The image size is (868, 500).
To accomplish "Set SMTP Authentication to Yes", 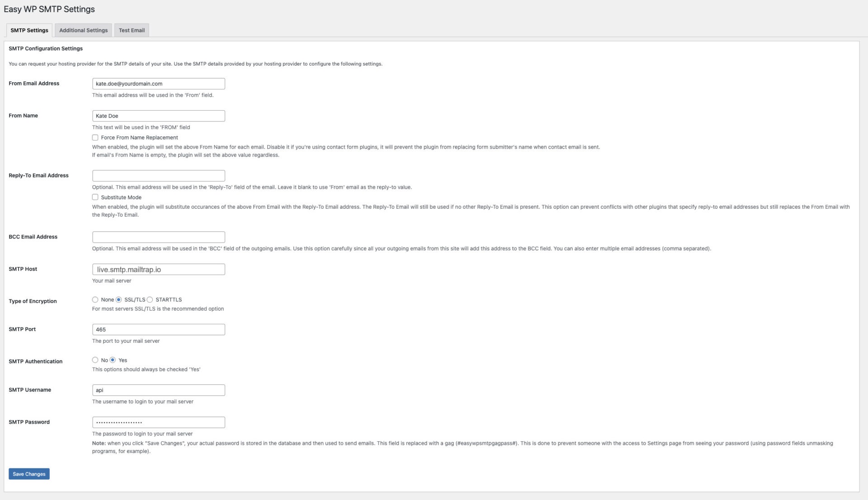I will [x=113, y=360].
